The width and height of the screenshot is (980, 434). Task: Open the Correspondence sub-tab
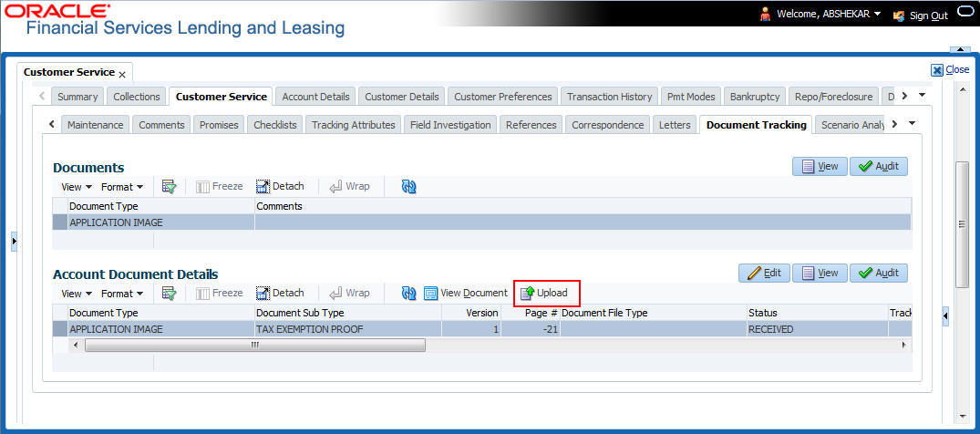[x=607, y=124]
